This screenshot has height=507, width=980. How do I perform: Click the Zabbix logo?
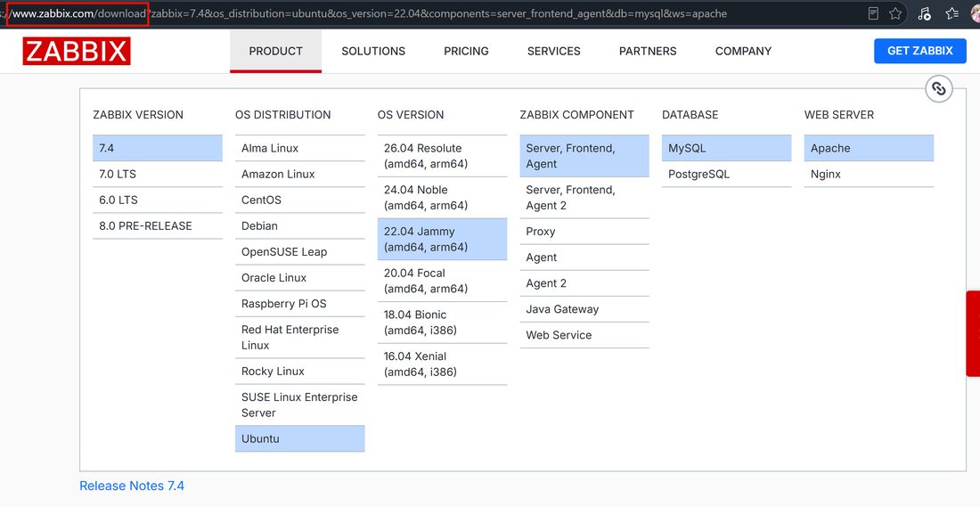coord(77,52)
